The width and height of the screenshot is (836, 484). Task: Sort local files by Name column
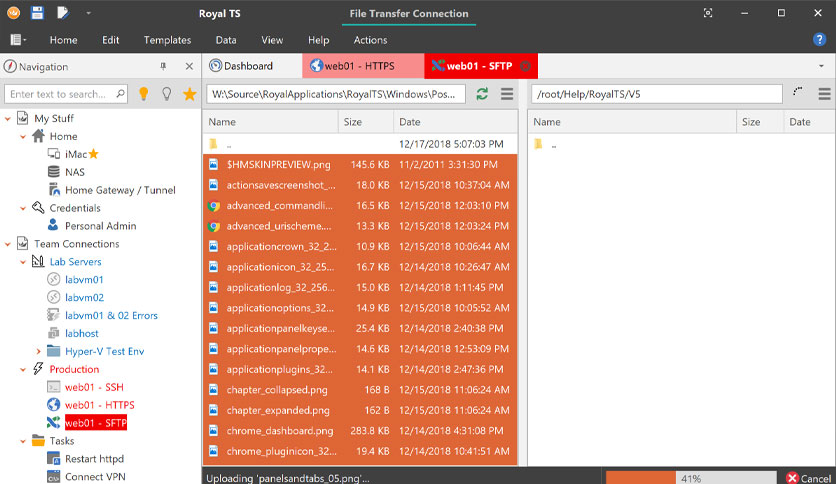(x=270, y=122)
